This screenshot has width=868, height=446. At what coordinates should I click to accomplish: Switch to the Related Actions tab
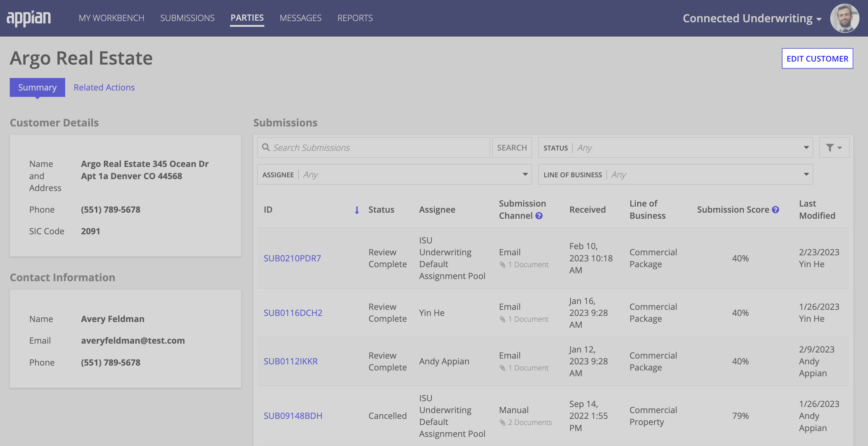coord(104,87)
